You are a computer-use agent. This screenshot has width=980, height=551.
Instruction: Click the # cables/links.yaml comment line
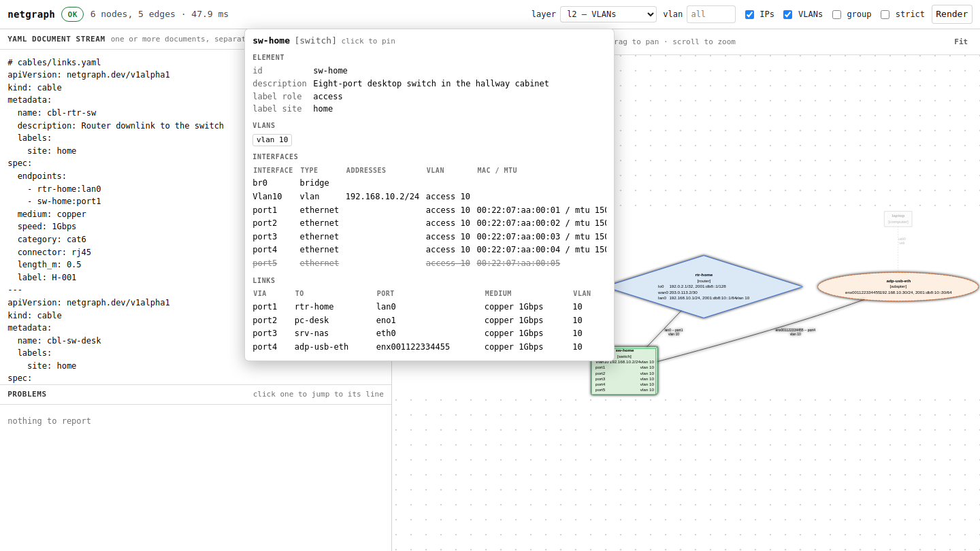click(x=54, y=63)
